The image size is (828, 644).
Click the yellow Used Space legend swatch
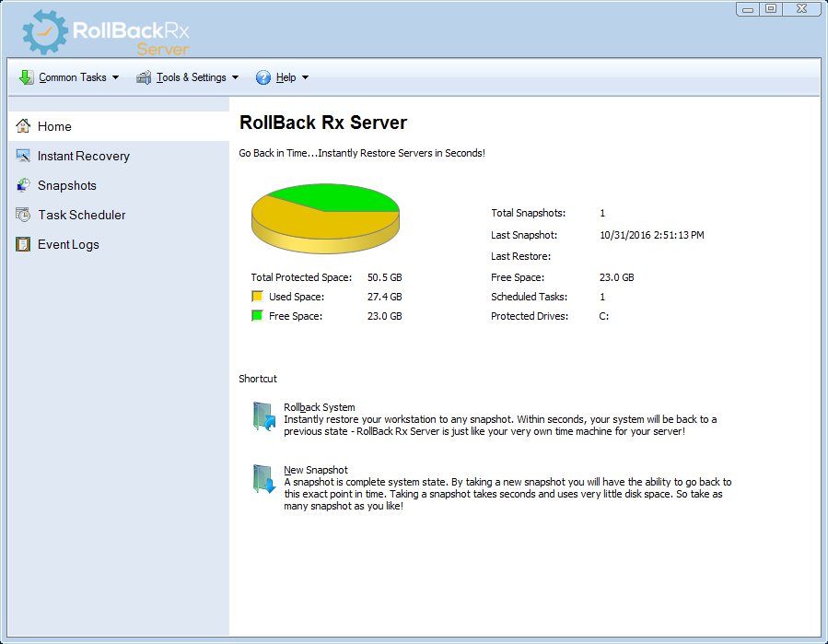[257, 296]
